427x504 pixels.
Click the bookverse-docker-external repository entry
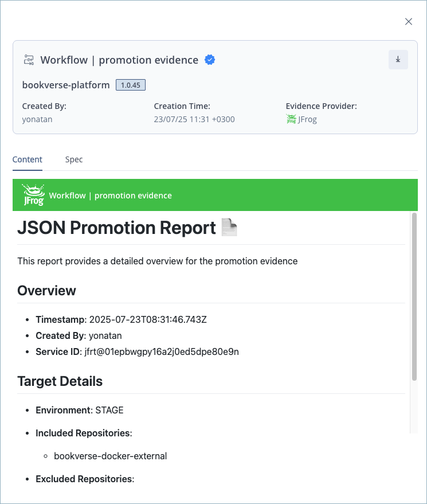point(110,456)
